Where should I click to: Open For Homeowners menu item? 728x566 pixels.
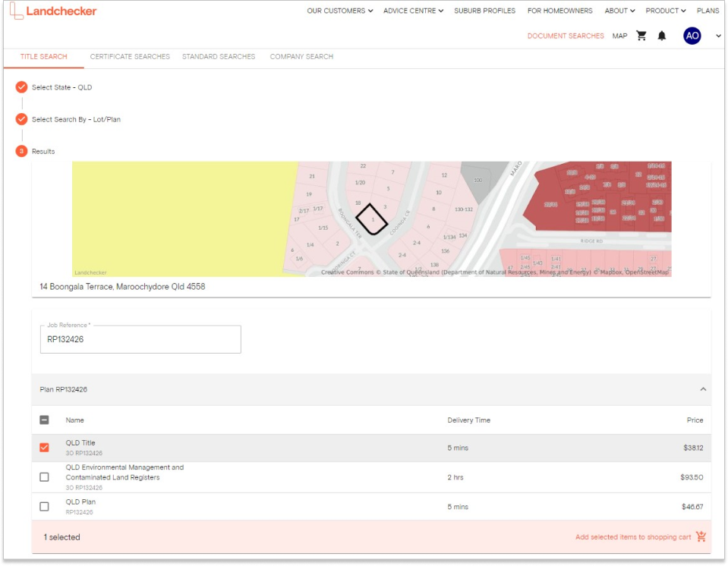click(x=560, y=11)
